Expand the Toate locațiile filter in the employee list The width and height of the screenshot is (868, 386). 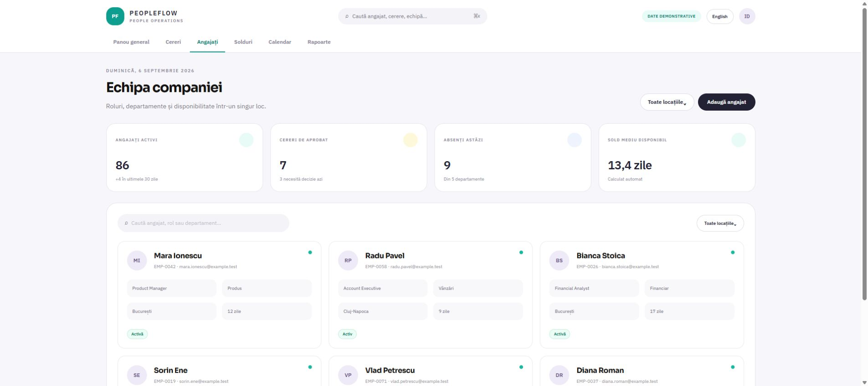tap(720, 223)
